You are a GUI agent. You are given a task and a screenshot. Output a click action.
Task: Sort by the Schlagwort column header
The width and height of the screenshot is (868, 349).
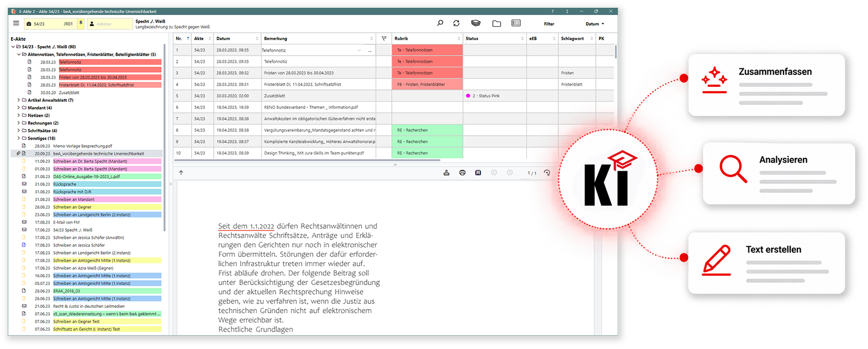coord(576,38)
